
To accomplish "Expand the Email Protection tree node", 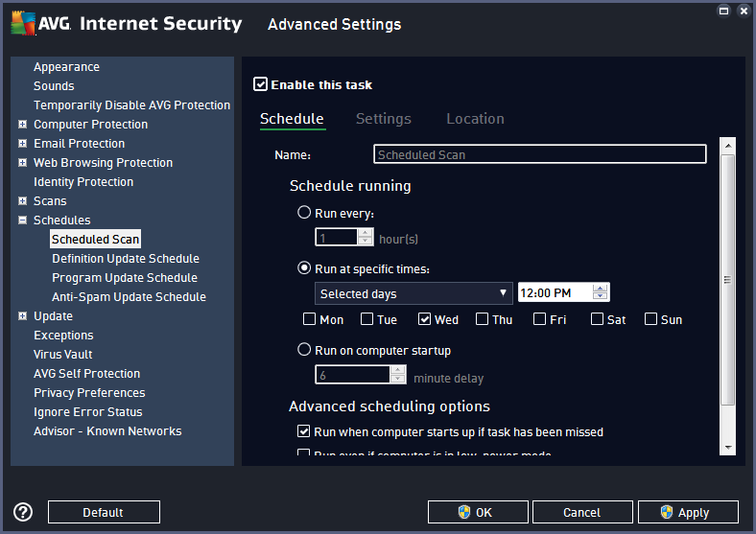I will 22,144.
